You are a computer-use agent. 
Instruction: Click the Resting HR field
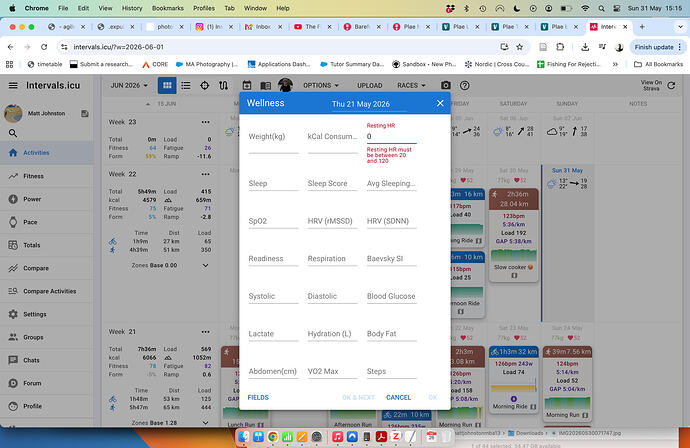[x=392, y=137]
